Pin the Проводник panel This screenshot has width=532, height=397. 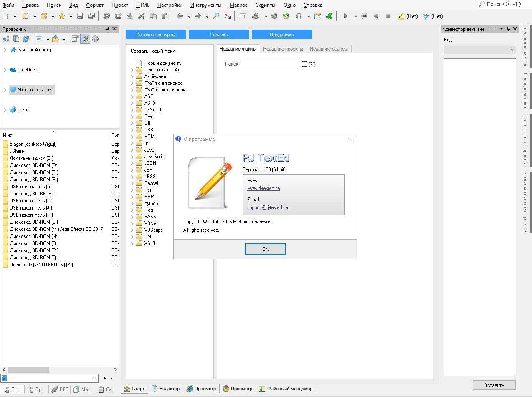click(108, 29)
